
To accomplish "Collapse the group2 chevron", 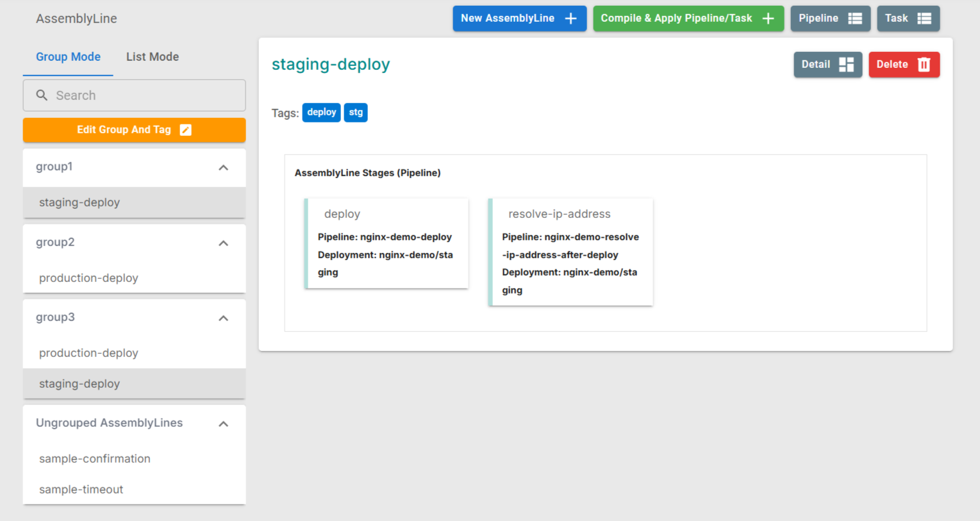I will (223, 244).
